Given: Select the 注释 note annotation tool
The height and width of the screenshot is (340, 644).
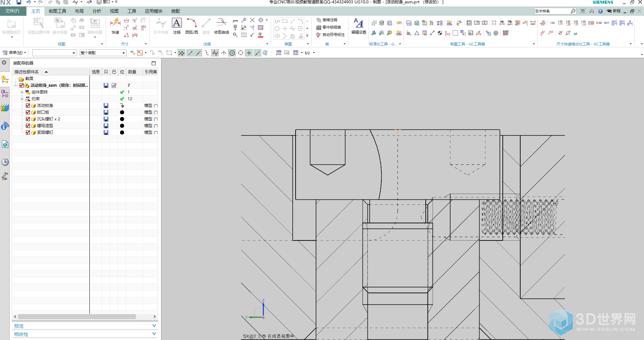Looking at the screenshot, I should pyautogui.click(x=177, y=26).
